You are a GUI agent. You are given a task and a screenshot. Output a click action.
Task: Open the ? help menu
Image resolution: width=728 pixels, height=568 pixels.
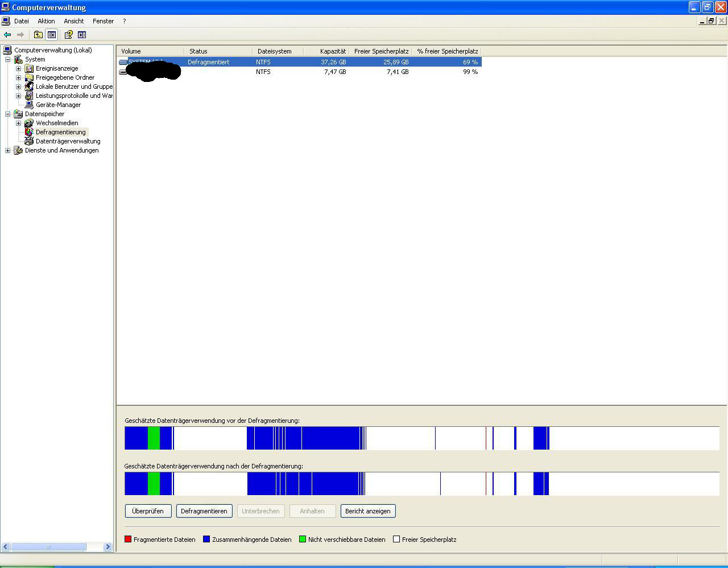click(x=125, y=21)
